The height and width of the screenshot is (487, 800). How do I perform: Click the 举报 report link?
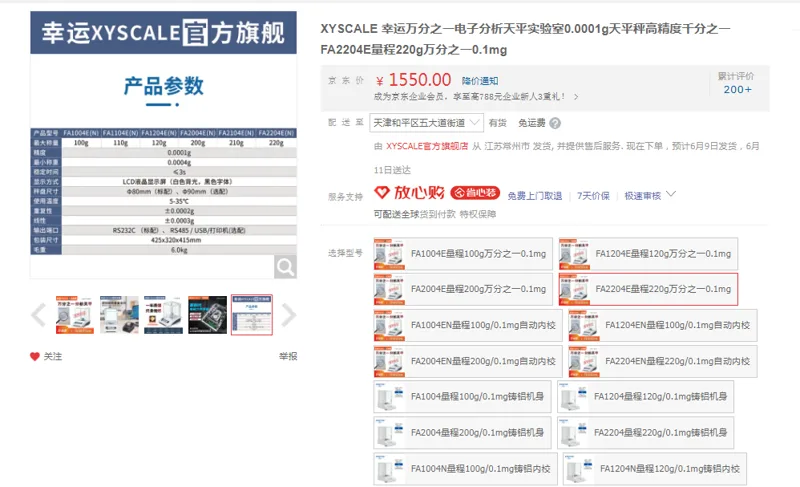point(288,356)
